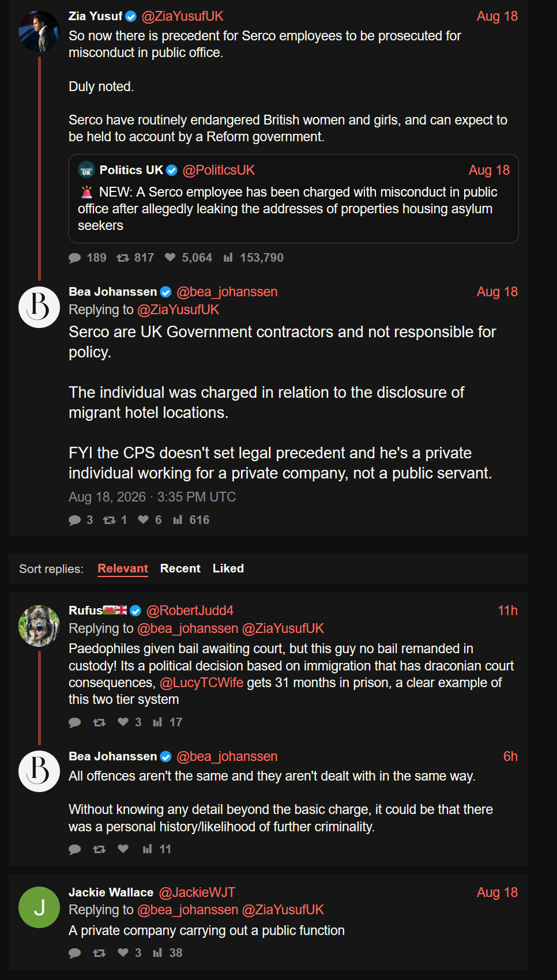Open the quoted Politics UK tweet
The height and width of the screenshot is (980, 557).
pyautogui.click(x=293, y=199)
